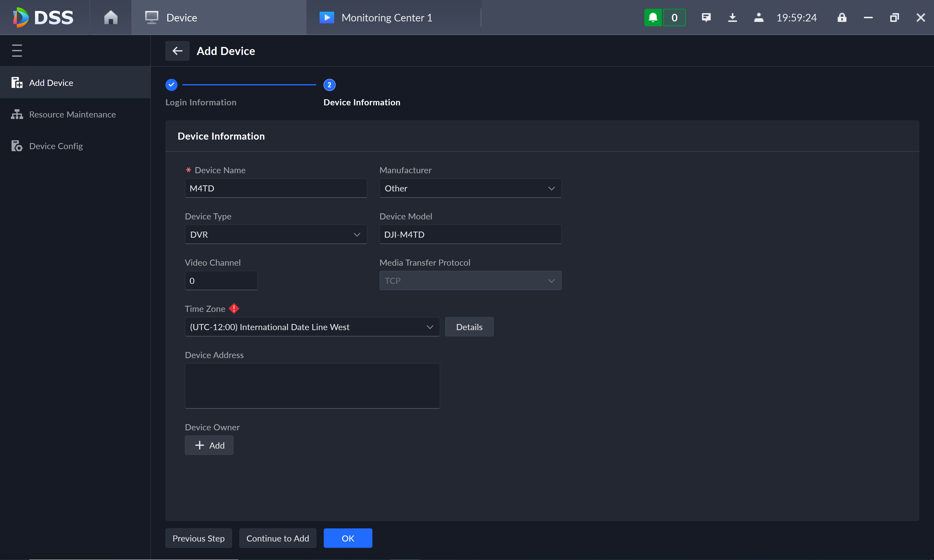Switch to Monitoring Center 1 tab
934x560 pixels.
click(x=394, y=17)
